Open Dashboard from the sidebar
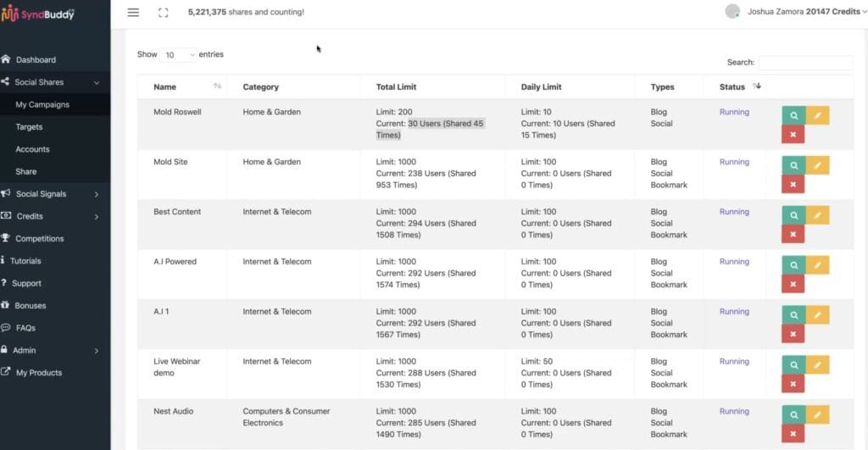Viewport: 868px width, 450px height. (36, 60)
